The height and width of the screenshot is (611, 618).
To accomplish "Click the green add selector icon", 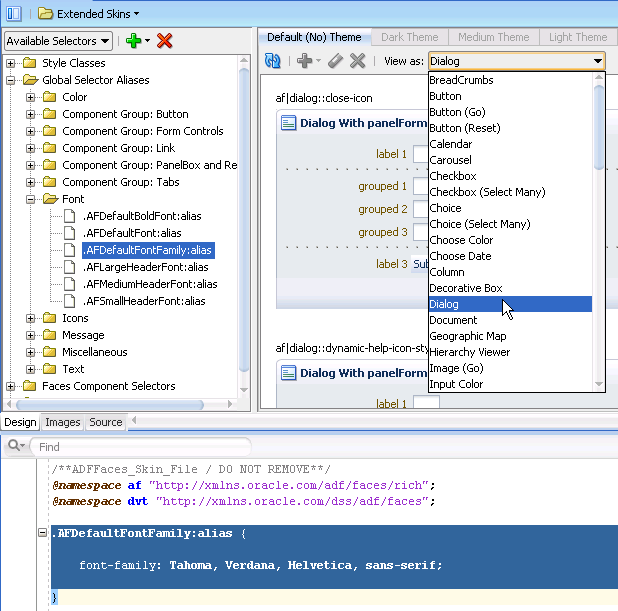I will 131,41.
